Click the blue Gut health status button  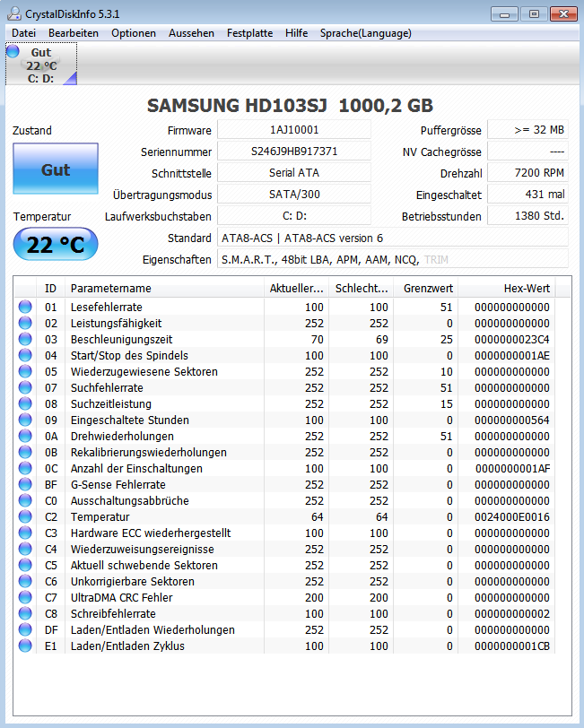click(56, 169)
